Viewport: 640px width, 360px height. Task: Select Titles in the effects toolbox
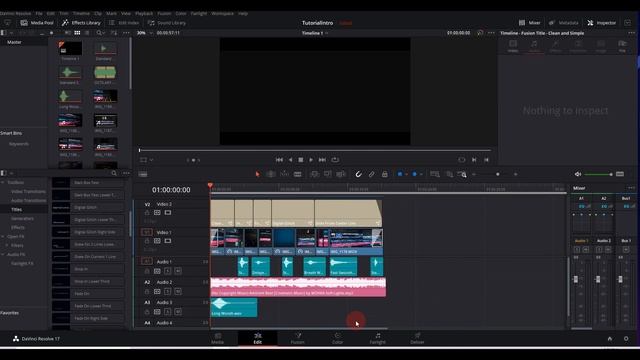17,209
